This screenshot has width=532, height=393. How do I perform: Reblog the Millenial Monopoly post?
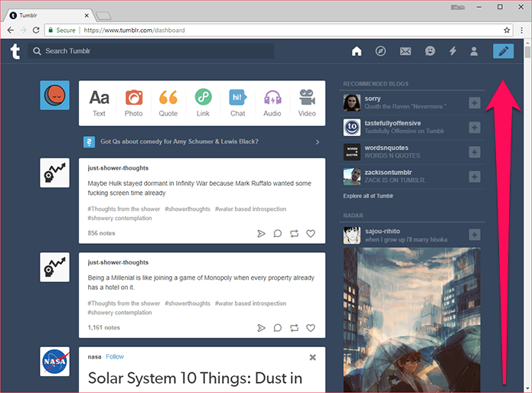[294, 327]
